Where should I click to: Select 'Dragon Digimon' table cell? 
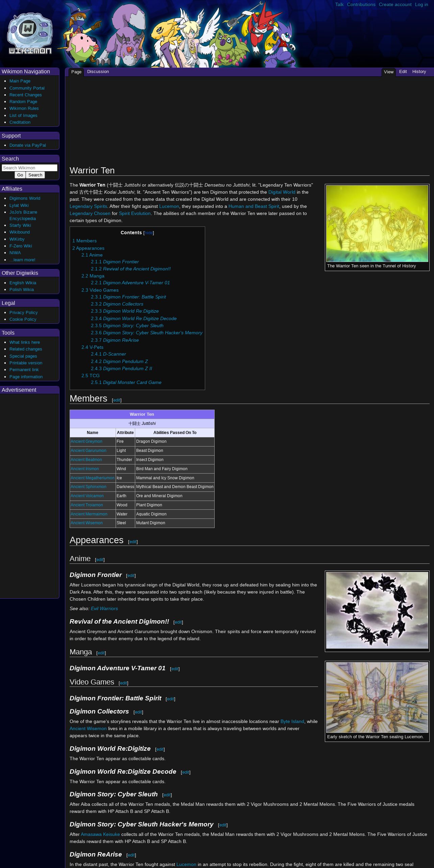[174, 442]
